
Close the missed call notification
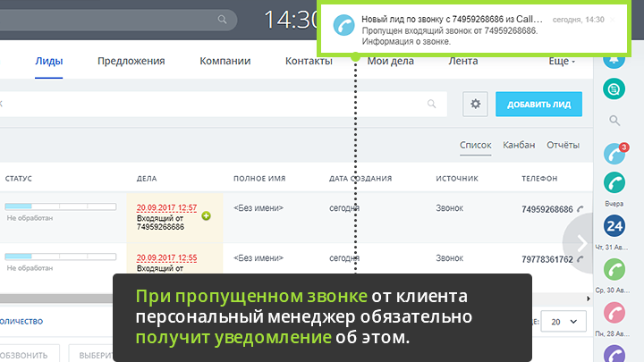613,20
